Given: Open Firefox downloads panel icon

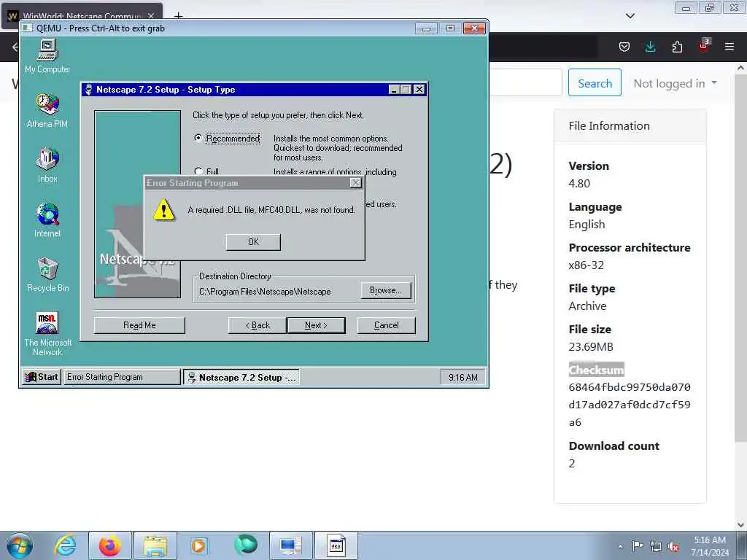Looking at the screenshot, I should [650, 47].
